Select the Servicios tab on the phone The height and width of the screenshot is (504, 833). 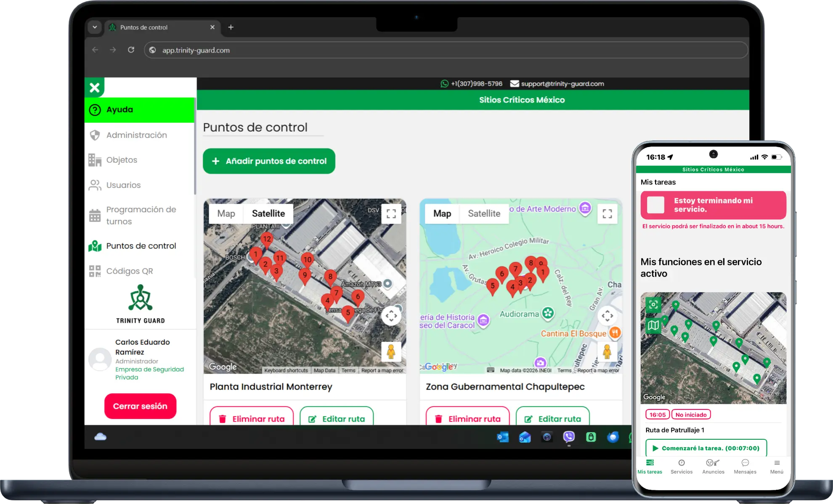[x=682, y=467]
